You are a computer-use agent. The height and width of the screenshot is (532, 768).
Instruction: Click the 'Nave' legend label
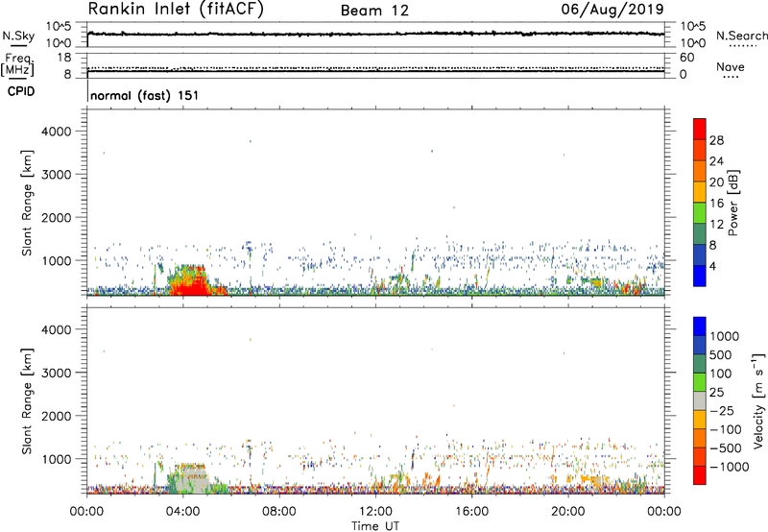[731, 67]
